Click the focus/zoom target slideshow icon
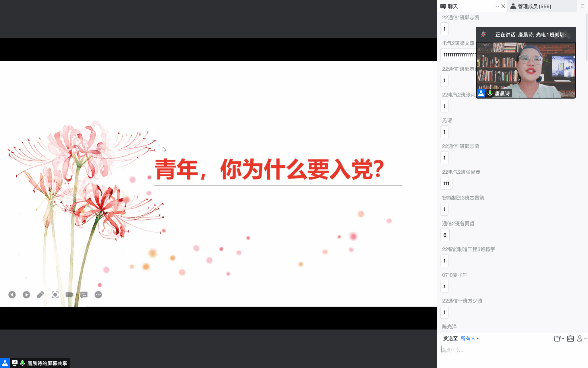The image size is (588, 368). [x=55, y=295]
